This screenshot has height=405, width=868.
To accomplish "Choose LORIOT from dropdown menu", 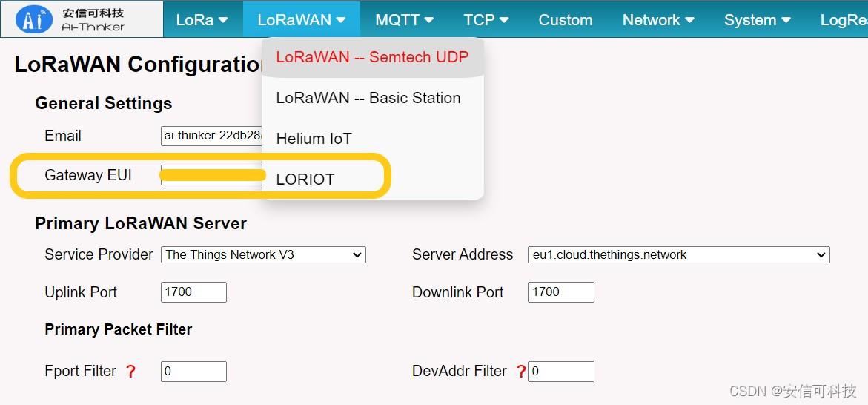I will click(x=373, y=180).
